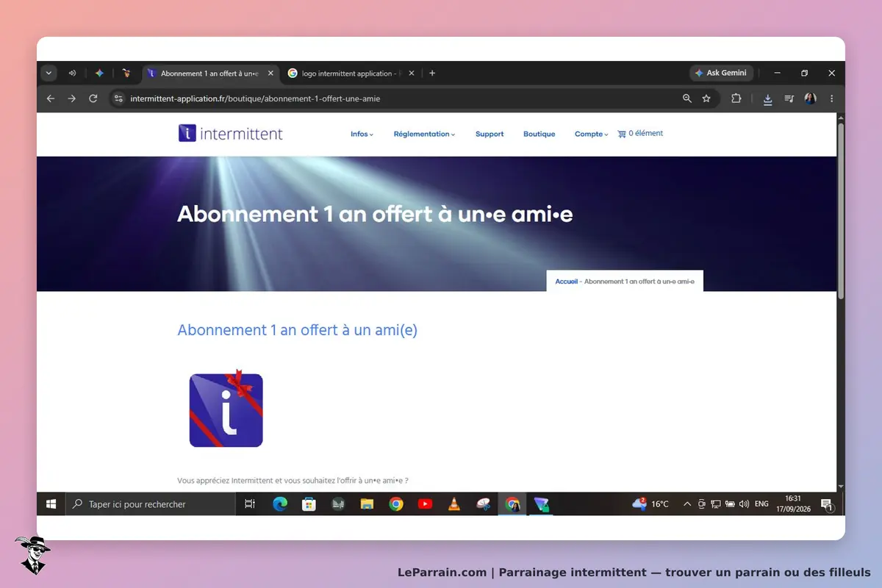The image size is (882, 588).
Task: Click the audio-playing pinned tab
Action: coord(72,73)
